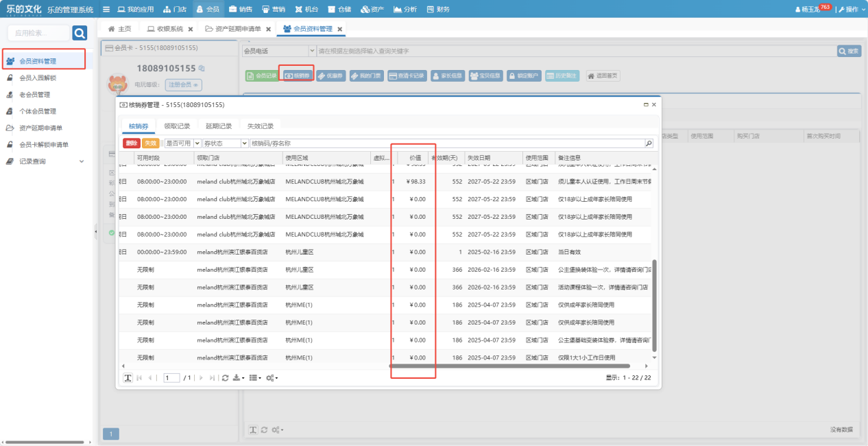Close the 收银系统 tab
Viewport: 868px width, 446px height.
(x=191, y=29)
